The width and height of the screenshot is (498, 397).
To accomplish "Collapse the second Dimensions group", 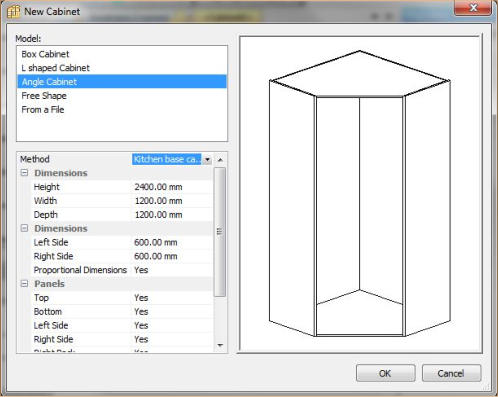I will point(24,228).
